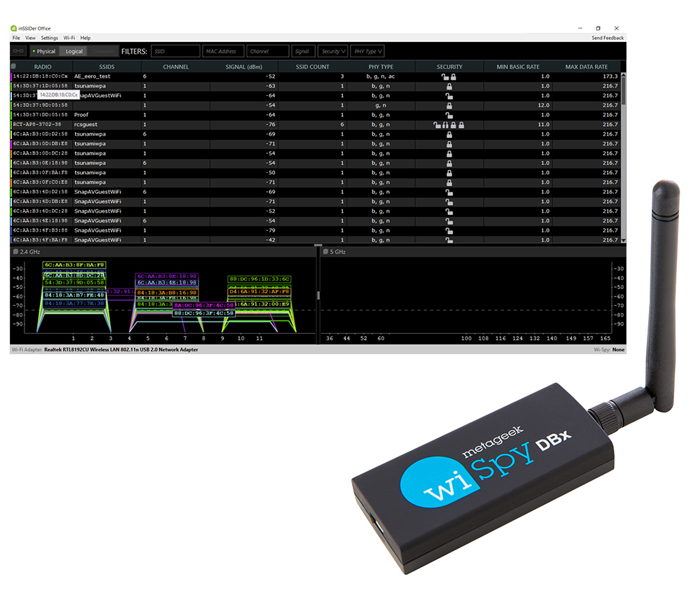700x595 pixels.
Task: Click the inSSIDer Office app logo
Action: coord(14,29)
